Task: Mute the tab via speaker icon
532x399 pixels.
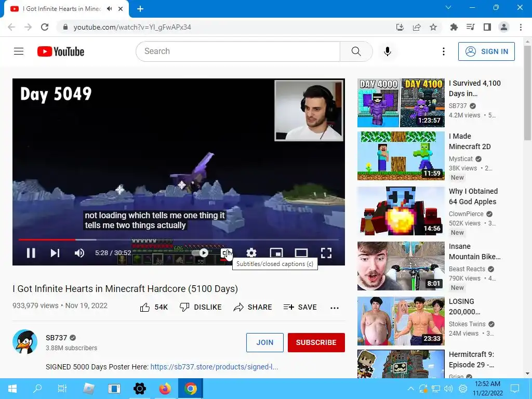Action: tap(109, 9)
